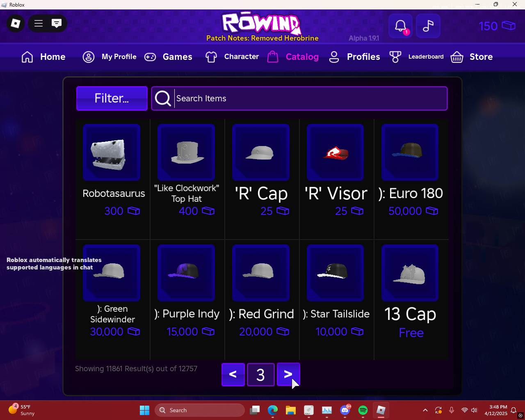
Task: Switch to the Games tab
Action: pyautogui.click(x=168, y=57)
